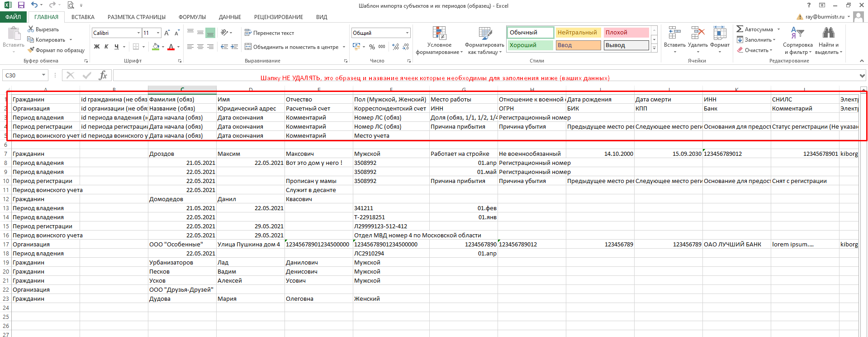Open the Общий number format dropdown
Viewport: 868px width, 337px height.
pyautogui.click(x=407, y=33)
